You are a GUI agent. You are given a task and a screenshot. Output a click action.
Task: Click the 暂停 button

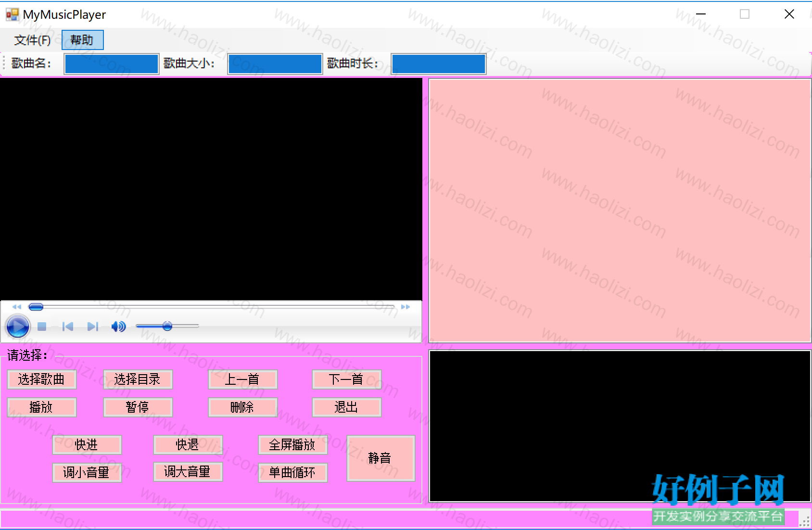pos(138,407)
